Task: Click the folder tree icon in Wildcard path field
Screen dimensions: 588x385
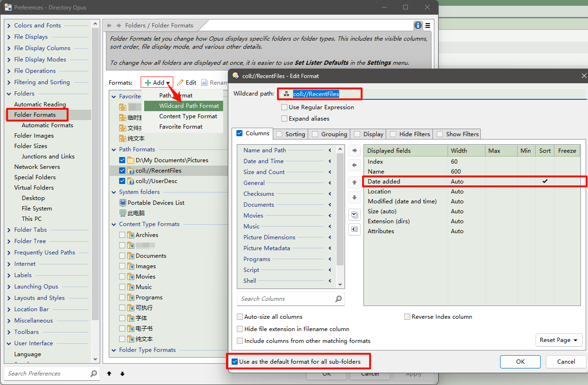Action: point(286,94)
